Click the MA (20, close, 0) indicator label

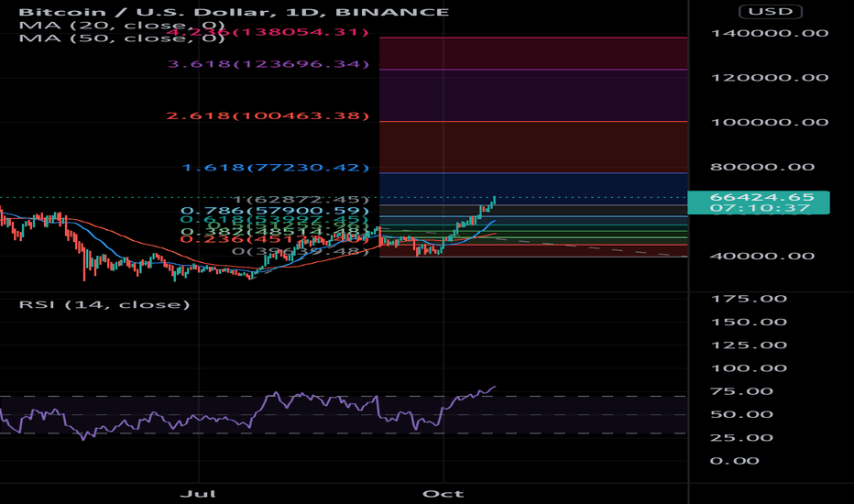tap(122, 25)
